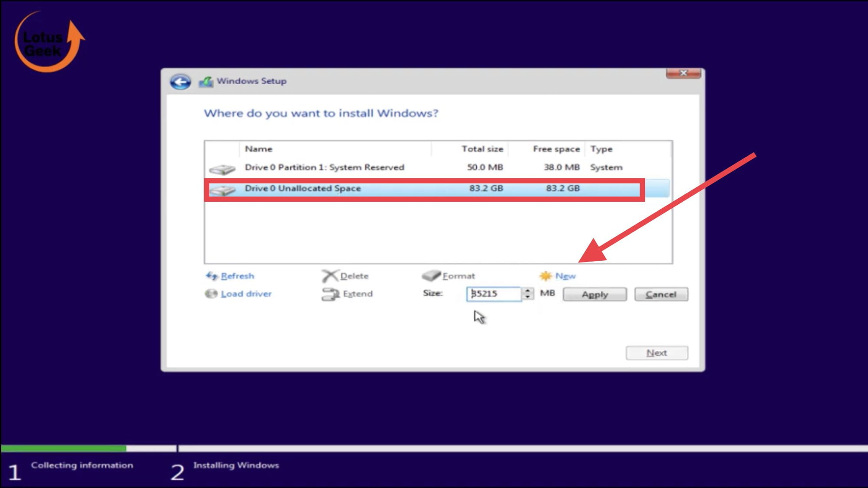Image resolution: width=868 pixels, height=488 pixels.
Task: Click the Delete link
Action: pyautogui.click(x=354, y=276)
